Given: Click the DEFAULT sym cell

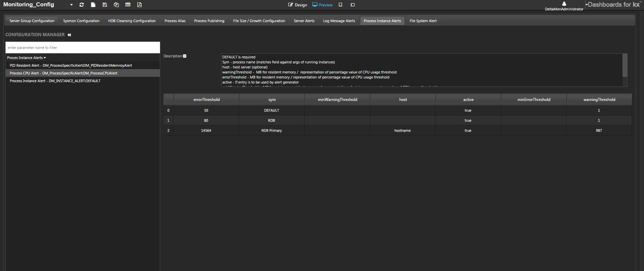Looking at the screenshot, I should [272, 110].
